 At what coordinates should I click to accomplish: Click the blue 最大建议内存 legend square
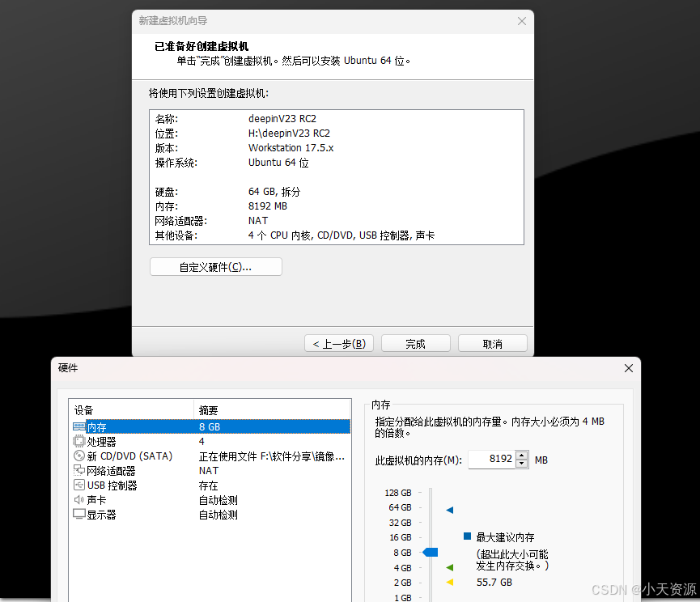tap(468, 536)
